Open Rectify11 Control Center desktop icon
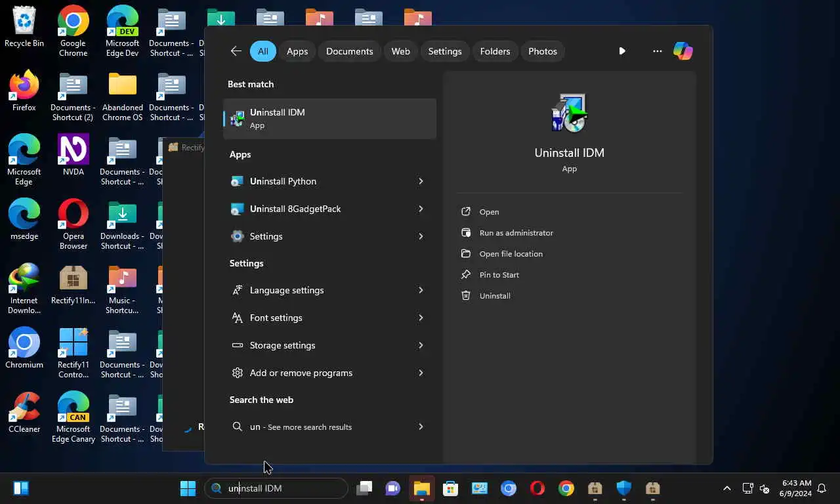840x504 pixels. (73, 353)
